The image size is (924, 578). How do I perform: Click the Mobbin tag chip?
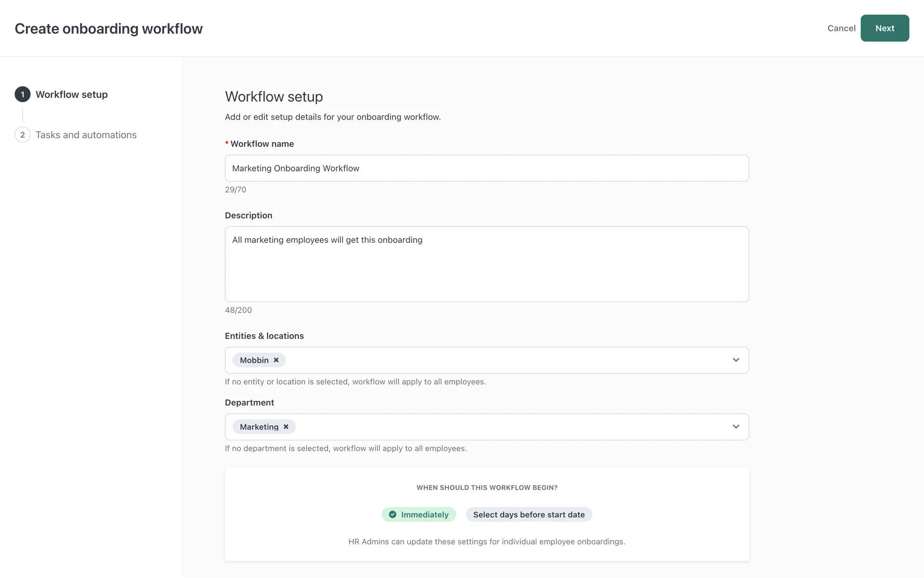point(254,360)
